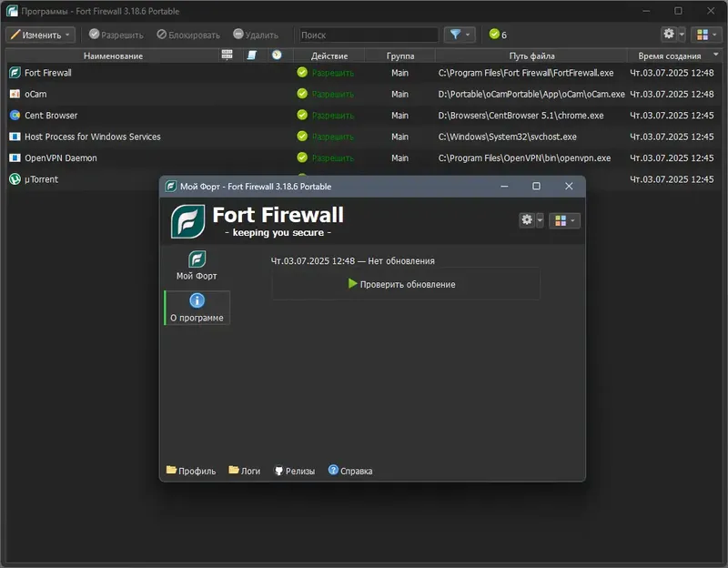The image size is (728, 568).
Task: Sort by Группа column header
Action: (400, 56)
